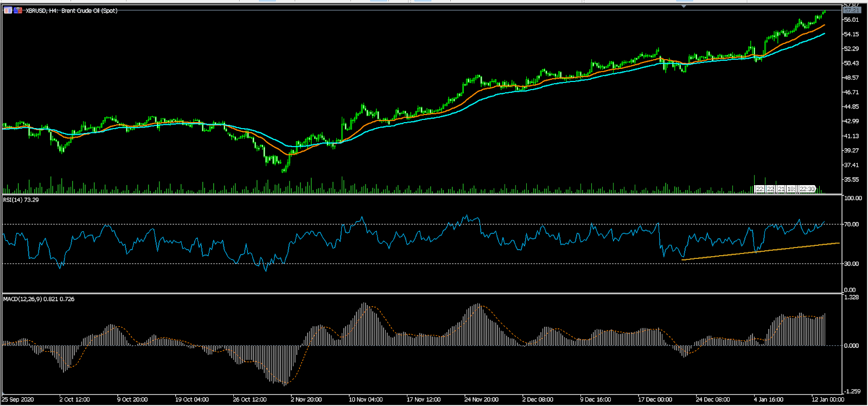Open the event marker labeled 18
The width and height of the screenshot is (868, 406).
pos(792,189)
